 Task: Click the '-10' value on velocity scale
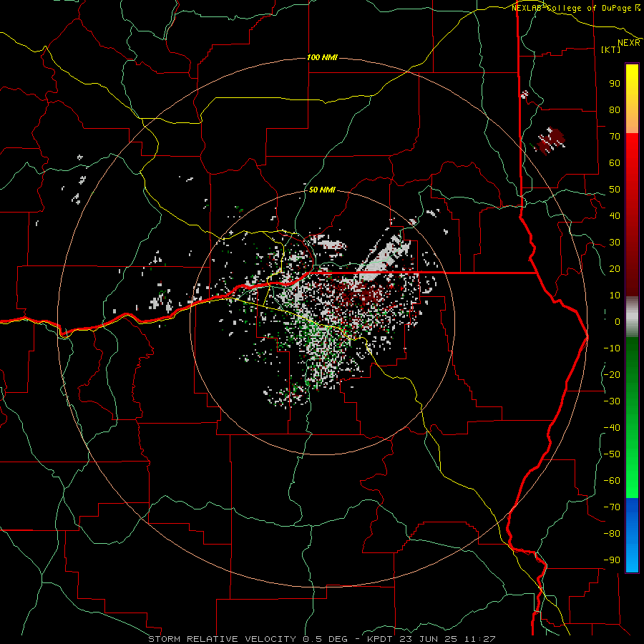tap(612, 348)
